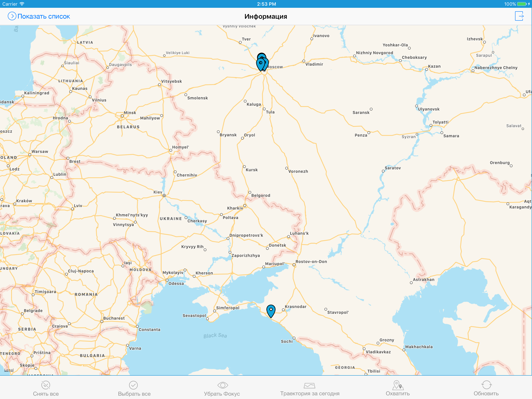The width and height of the screenshot is (532, 399).
Task: Tap the Убрать Фокус label
Action: (x=222, y=394)
